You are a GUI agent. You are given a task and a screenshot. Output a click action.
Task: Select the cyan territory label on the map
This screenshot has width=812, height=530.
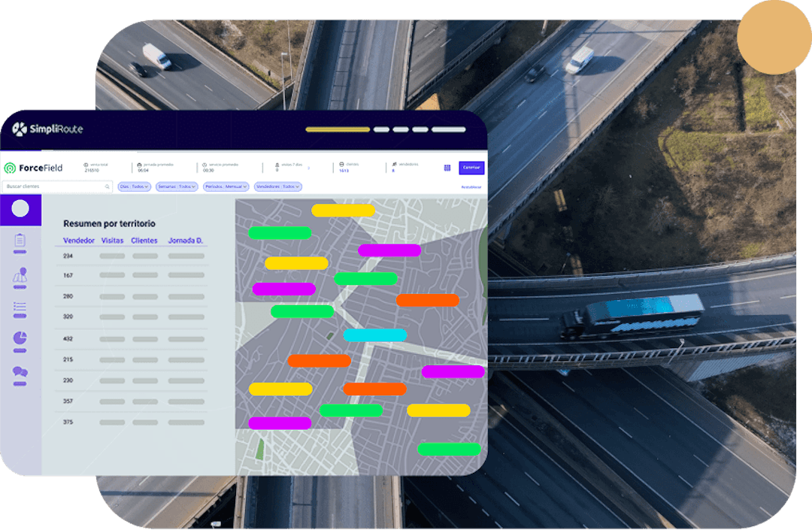pos(375,335)
